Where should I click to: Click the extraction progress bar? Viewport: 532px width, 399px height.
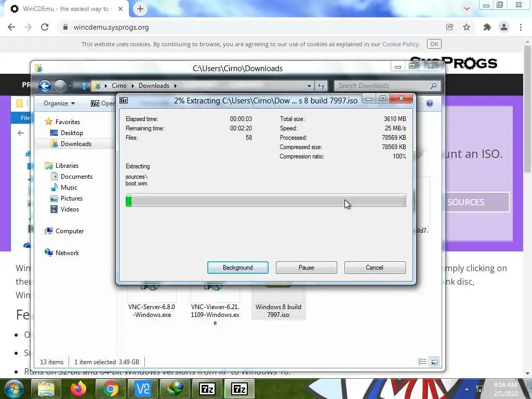[265, 200]
